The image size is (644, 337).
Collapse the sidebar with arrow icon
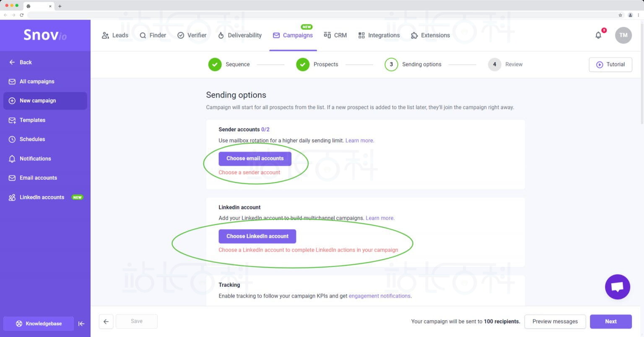tap(81, 324)
